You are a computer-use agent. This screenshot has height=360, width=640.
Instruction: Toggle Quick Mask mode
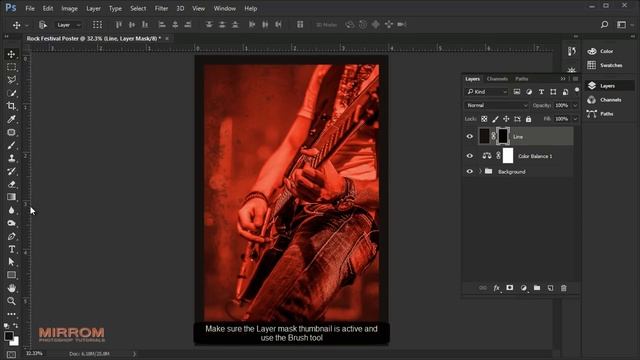11,355
